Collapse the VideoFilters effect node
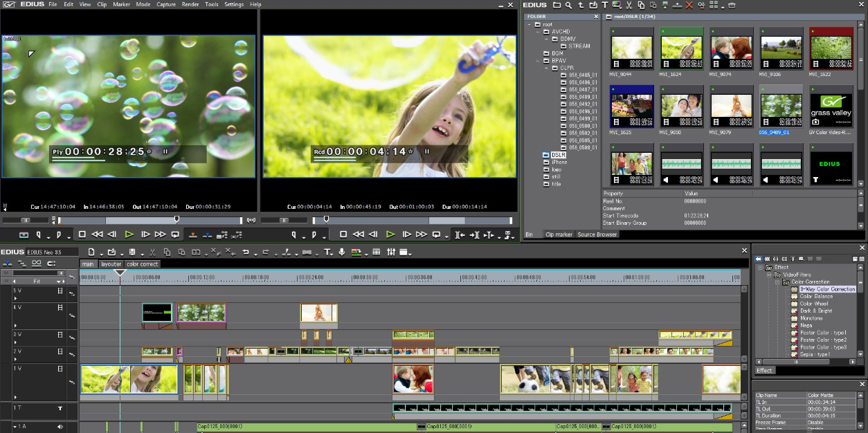 [x=768, y=275]
